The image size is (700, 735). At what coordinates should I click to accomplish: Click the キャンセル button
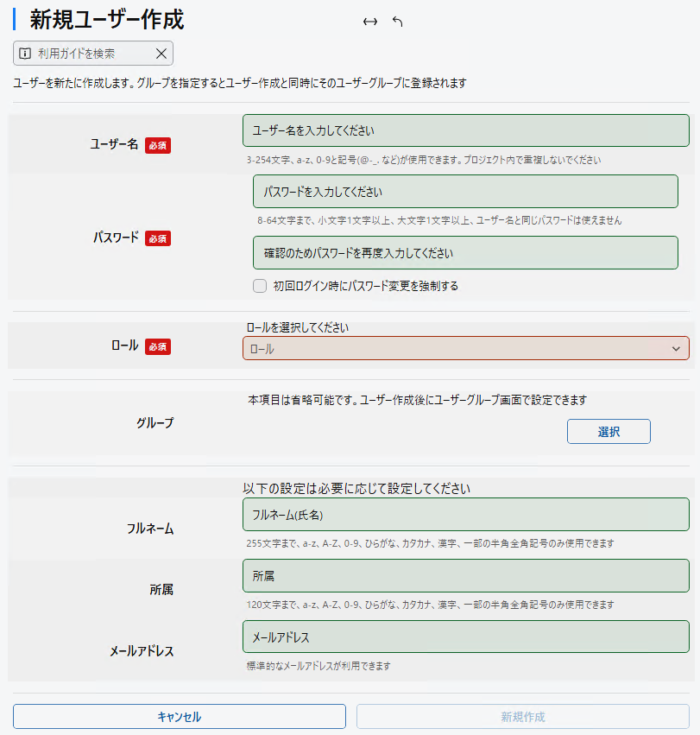tap(180, 717)
